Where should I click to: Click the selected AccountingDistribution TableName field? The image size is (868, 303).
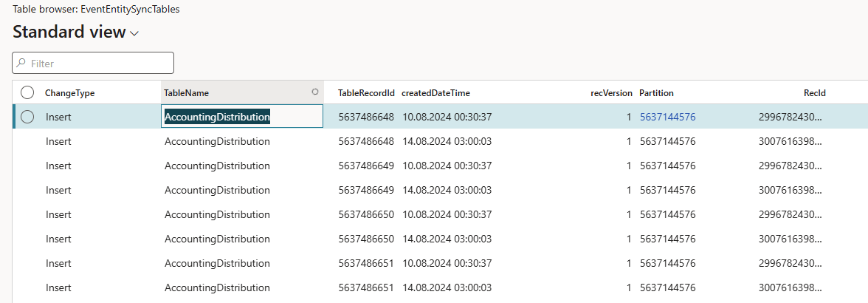pos(217,117)
